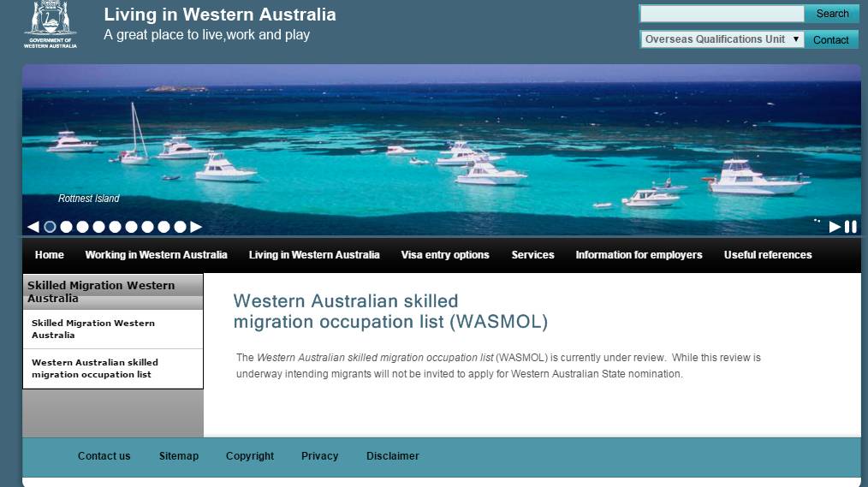Click the Government of Western Australia crest logo
This screenshot has height=487, width=868.
pos(51,24)
